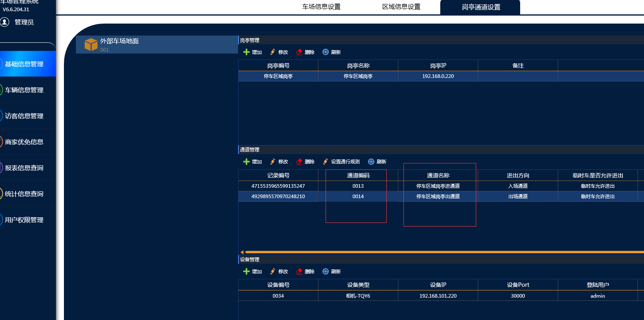Click the 增加 plus icon in 通道管理
644x320 pixels.
(x=246, y=161)
